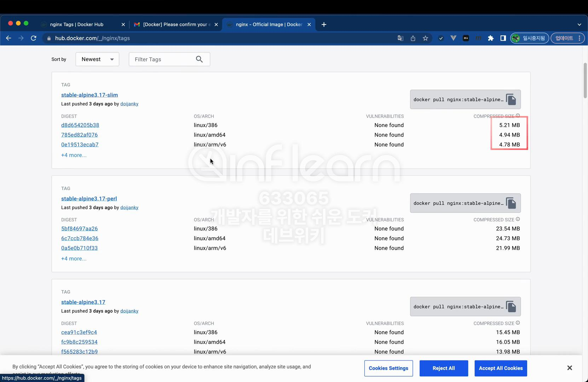The height and width of the screenshot is (382, 588).
Task: Switch to nginx Tags | Docker Hub tab
Action: (77, 24)
